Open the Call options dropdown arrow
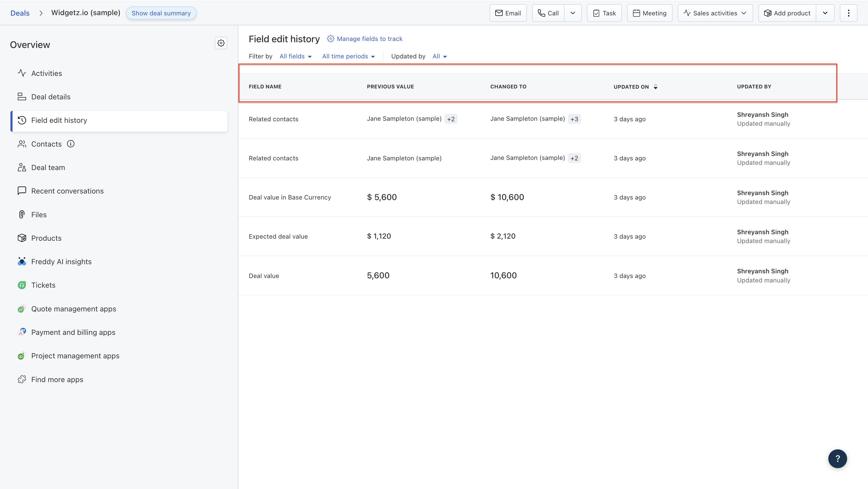The height and width of the screenshot is (489, 868). point(573,13)
